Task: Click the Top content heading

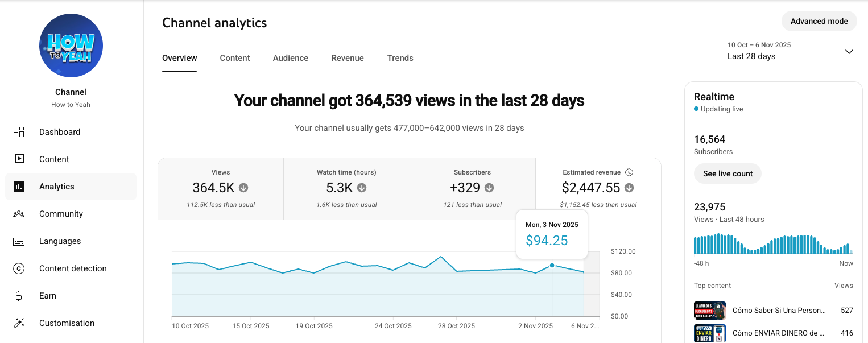Action: click(x=712, y=286)
